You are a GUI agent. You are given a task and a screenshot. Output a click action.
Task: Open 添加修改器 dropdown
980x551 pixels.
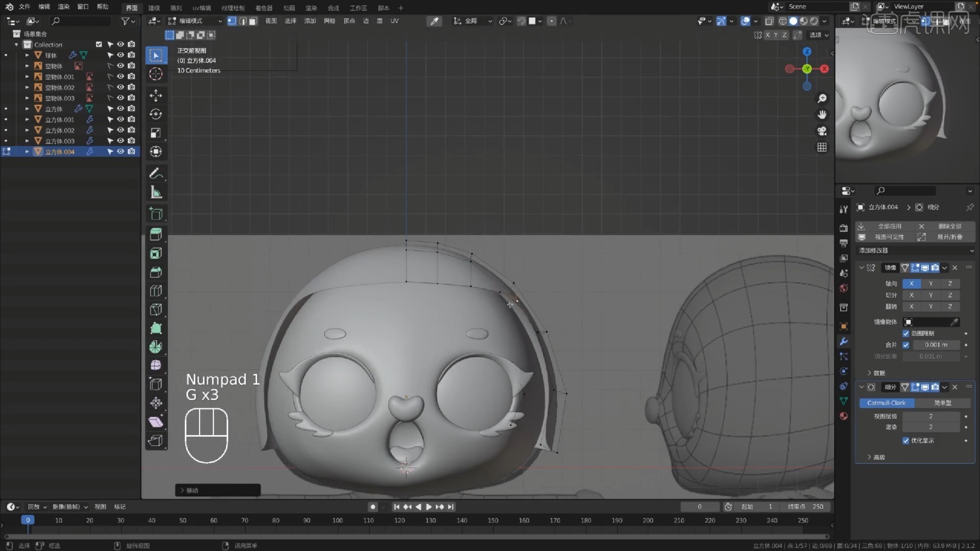916,251
